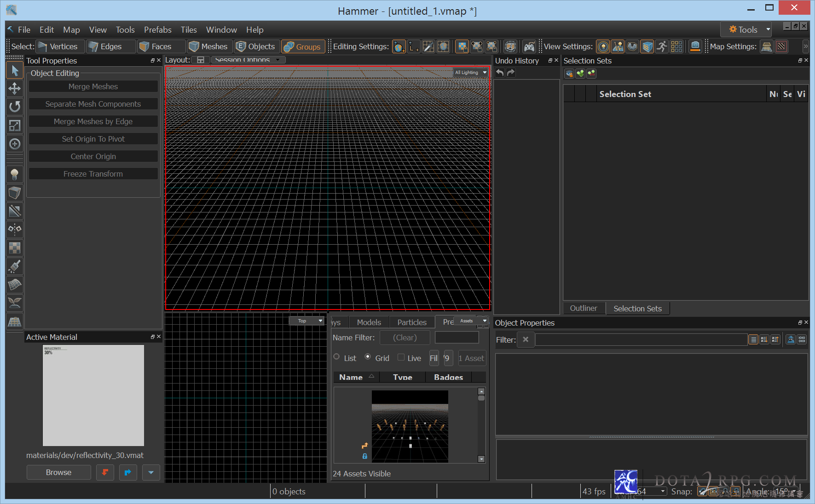This screenshot has width=815, height=504.
Task: Click the Block tool cube icon
Action: (x=15, y=193)
